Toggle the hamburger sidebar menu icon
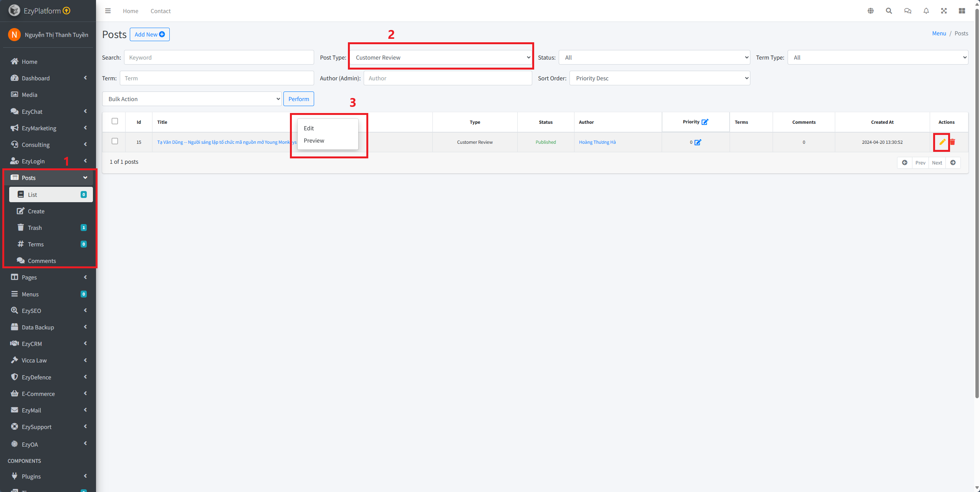Screen dimensions: 980x492 click(x=108, y=11)
